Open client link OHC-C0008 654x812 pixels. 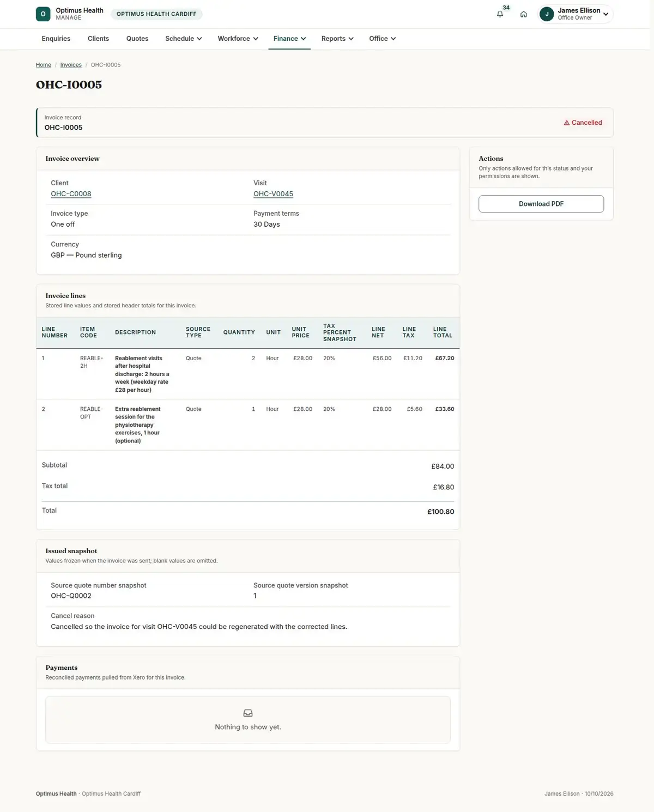point(71,194)
